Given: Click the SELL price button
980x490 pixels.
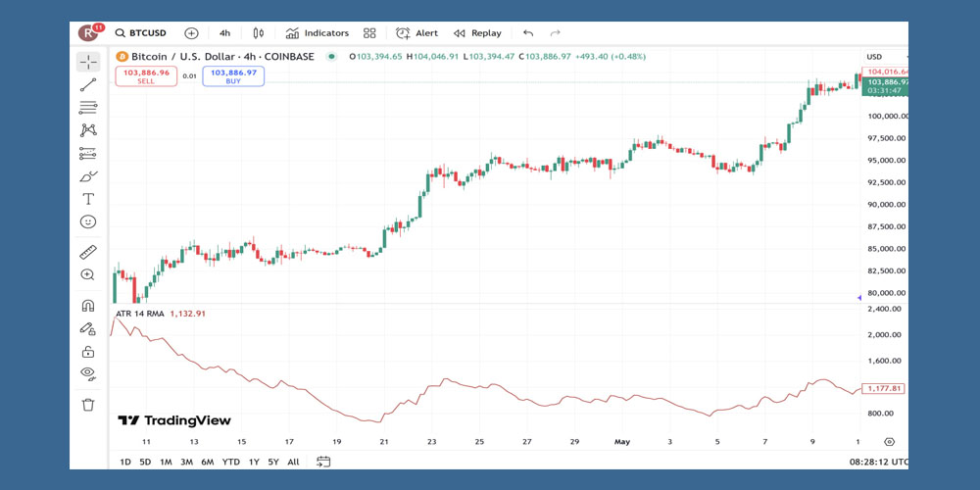Looking at the screenshot, I should coord(146,76).
